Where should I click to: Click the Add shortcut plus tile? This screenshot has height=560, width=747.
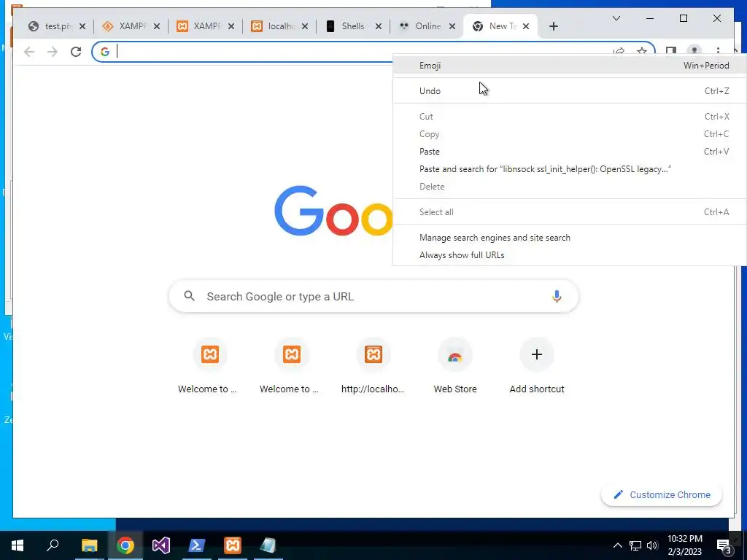(x=537, y=354)
